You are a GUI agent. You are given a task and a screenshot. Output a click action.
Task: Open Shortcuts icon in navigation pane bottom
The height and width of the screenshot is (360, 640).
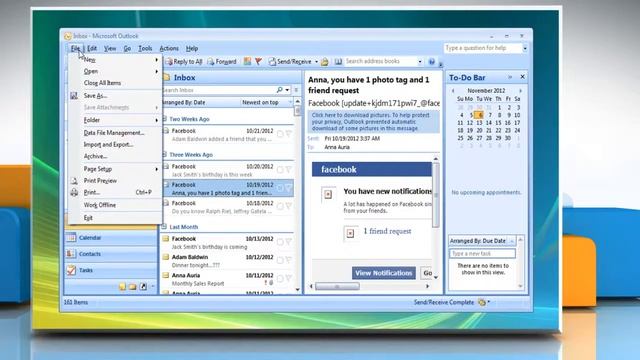tap(143, 287)
